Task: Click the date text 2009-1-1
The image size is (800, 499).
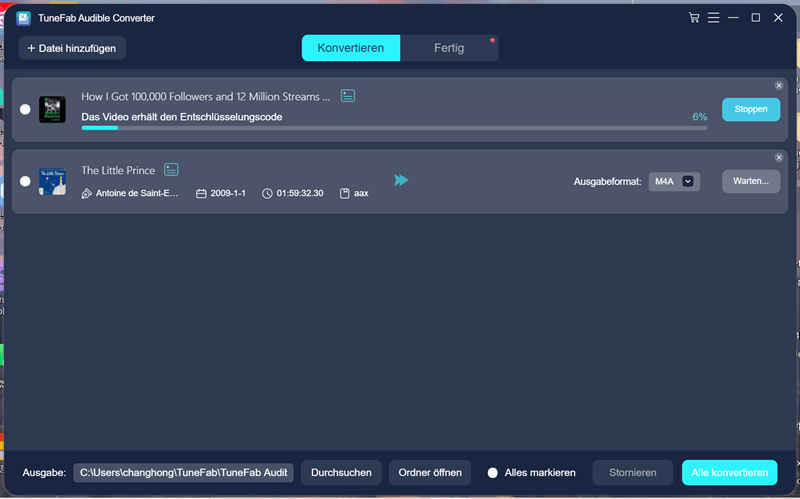Action: [228, 193]
